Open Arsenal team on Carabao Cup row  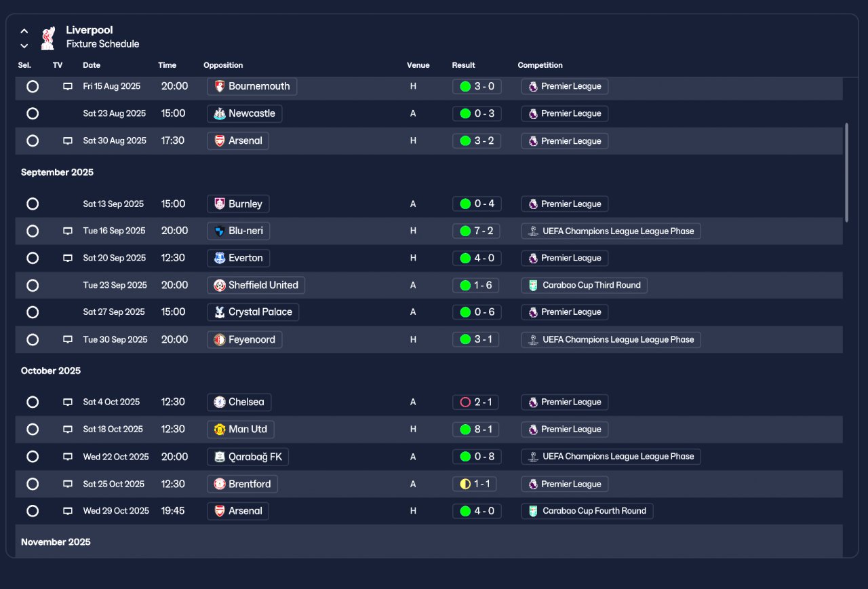[x=238, y=511]
